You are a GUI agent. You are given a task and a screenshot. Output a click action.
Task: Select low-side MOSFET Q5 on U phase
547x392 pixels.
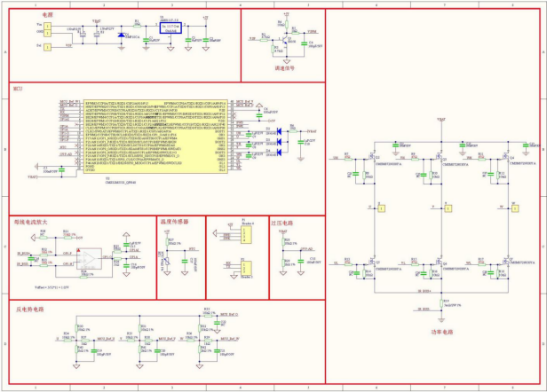[x=372, y=262]
